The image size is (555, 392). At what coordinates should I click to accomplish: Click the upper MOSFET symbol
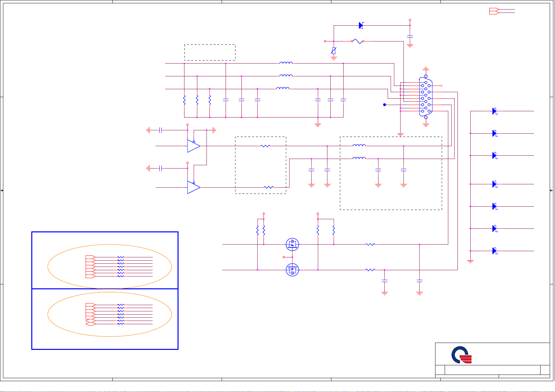292,244
